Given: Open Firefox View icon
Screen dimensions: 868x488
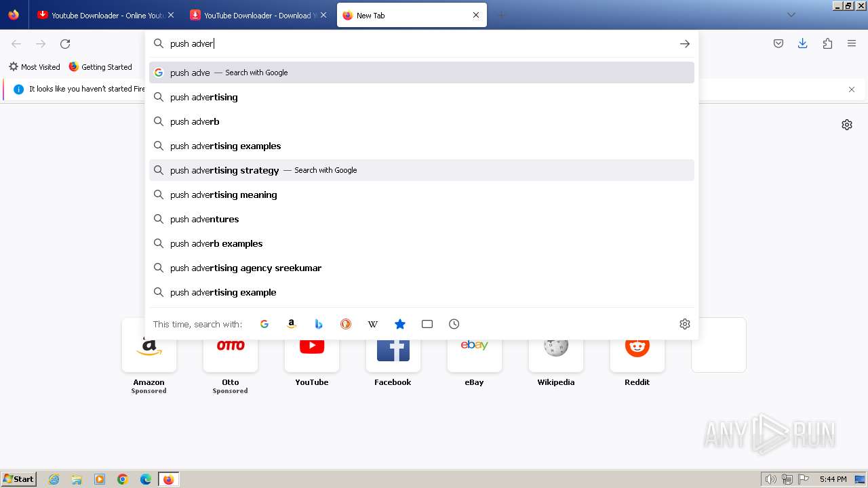Looking at the screenshot, I should tap(14, 15).
